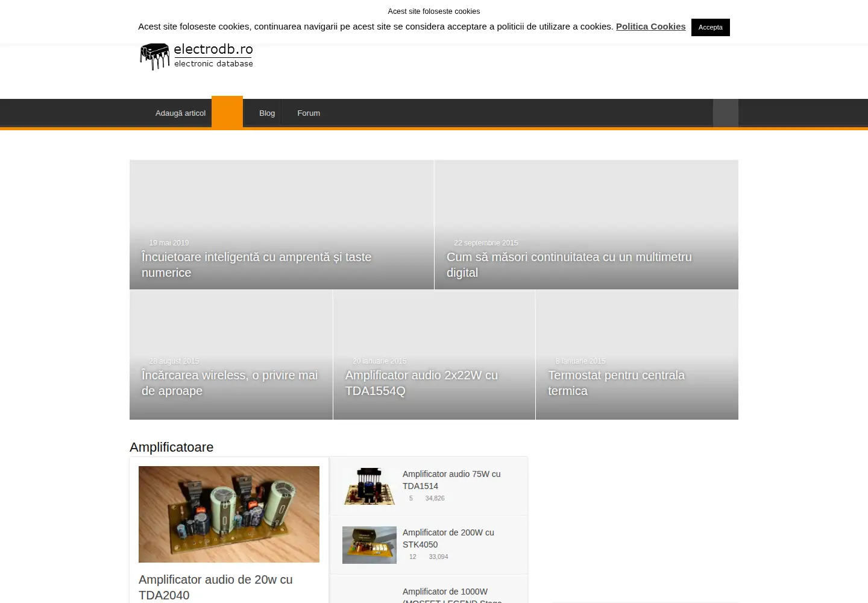Click the 34,826 views count
Image resolution: width=868 pixels, height=603 pixels.
[435, 498]
